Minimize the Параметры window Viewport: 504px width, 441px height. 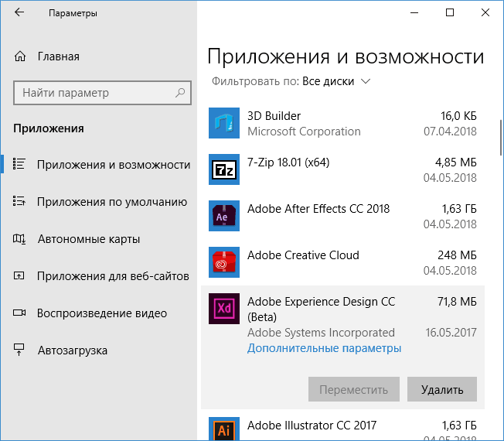[x=414, y=12]
